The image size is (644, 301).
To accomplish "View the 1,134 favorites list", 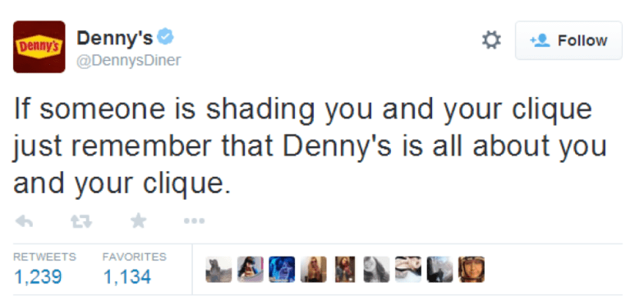I will pyautogui.click(x=127, y=276).
